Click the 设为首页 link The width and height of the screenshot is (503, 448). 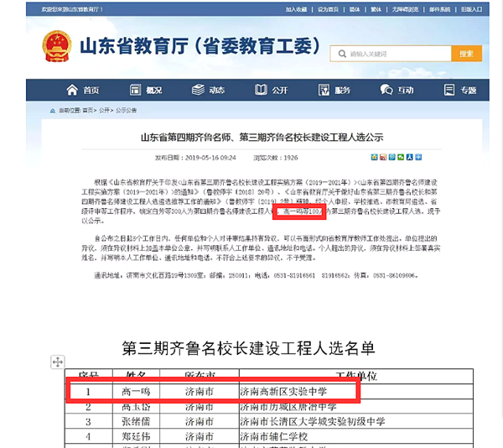pos(328,9)
